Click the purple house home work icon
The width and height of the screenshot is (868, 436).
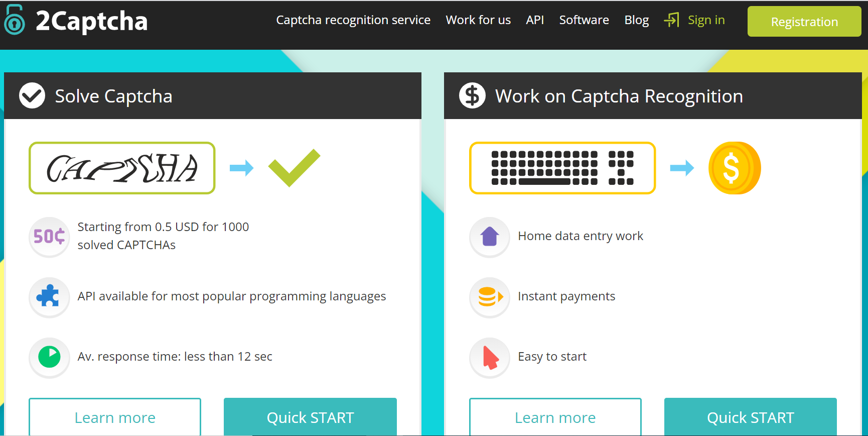[x=489, y=237]
